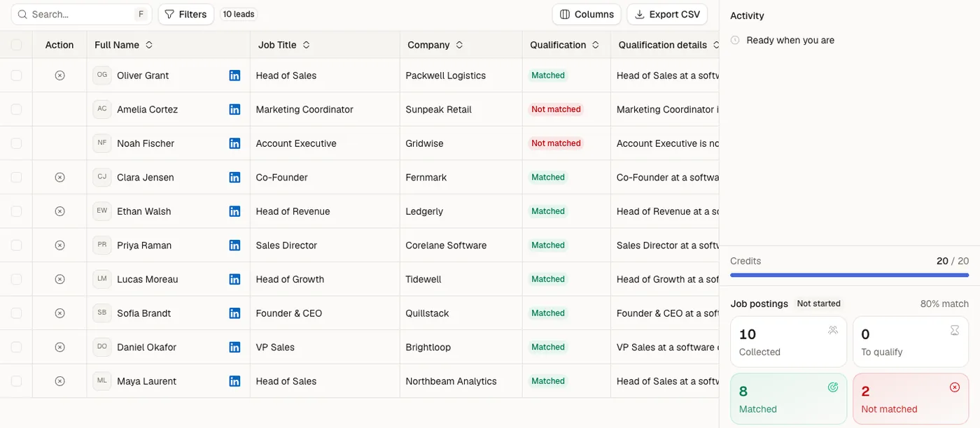Screen dimensions: 980x428
Task: Click the reject icon for Oliver Grant
Action: pos(59,76)
